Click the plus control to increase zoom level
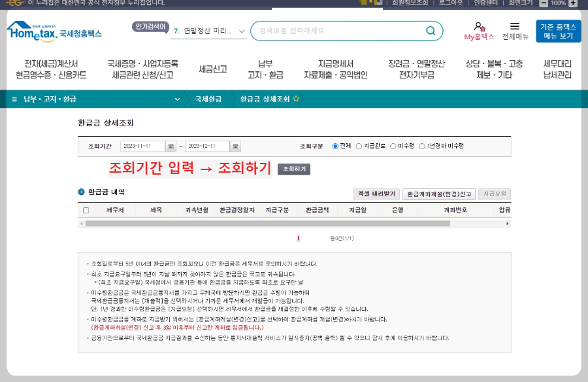This screenshot has width=588, height=382. [x=573, y=4]
